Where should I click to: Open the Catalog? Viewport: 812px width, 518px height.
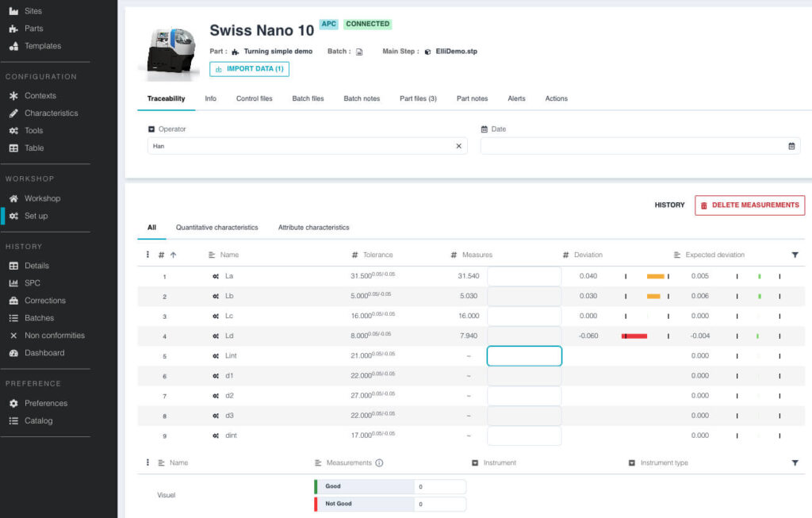click(x=38, y=420)
